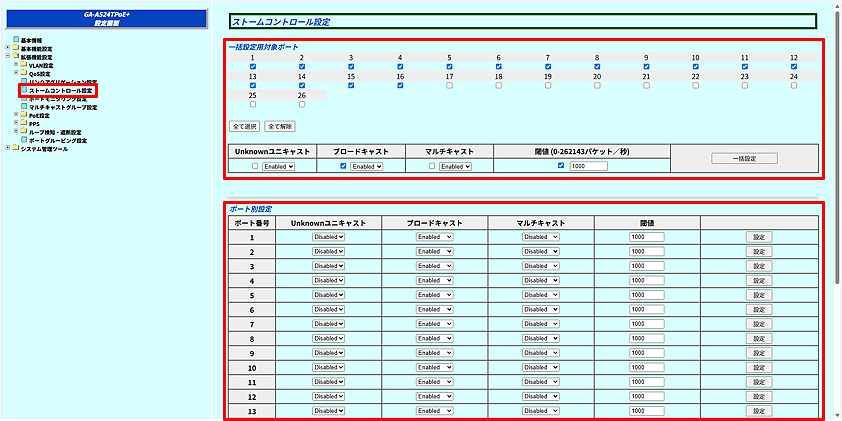Screen dimensions: 842x421
Task: Check the port 17 checkbox
Action: [x=449, y=86]
